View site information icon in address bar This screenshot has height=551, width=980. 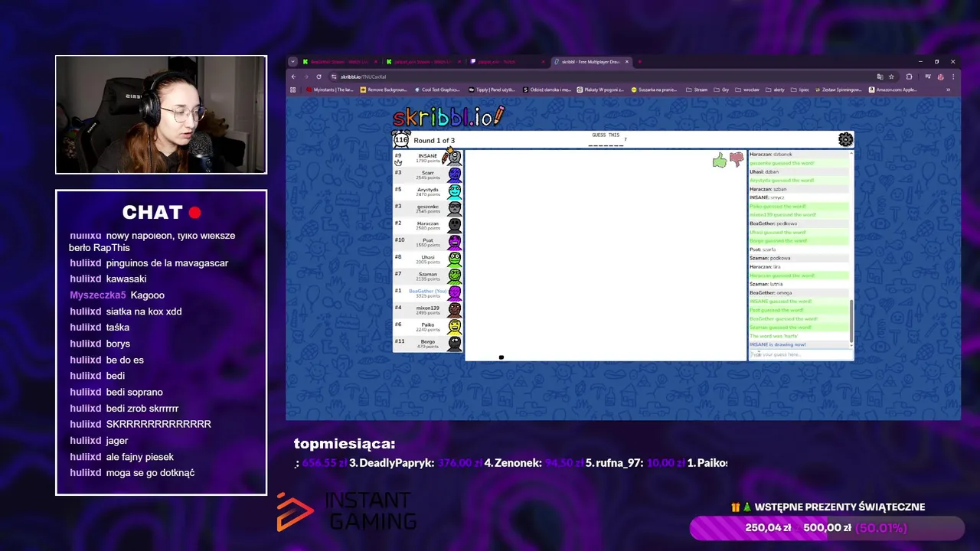click(334, 77)
